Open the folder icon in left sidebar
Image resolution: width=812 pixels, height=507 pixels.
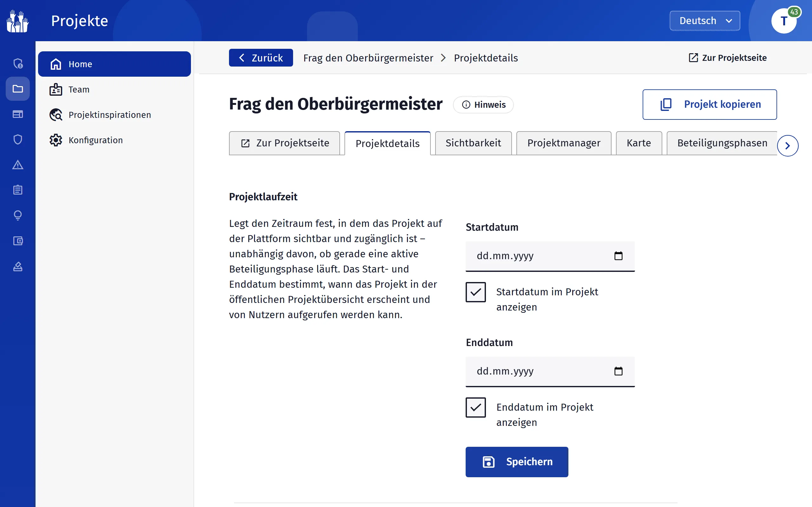pyautogui.click(x=18, y=89)
